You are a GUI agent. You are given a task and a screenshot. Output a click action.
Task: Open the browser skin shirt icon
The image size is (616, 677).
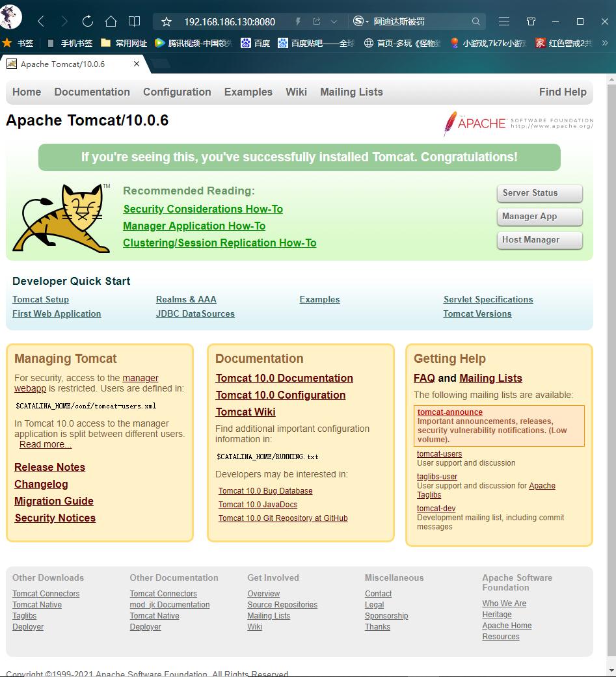tap(531, 21)
